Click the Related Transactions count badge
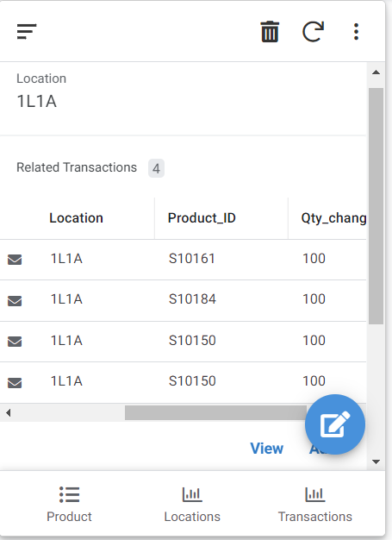 coord(156,168)
